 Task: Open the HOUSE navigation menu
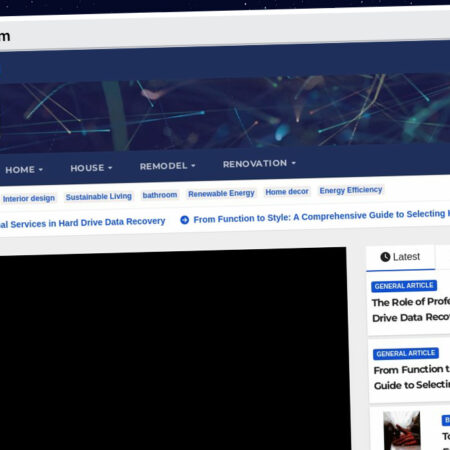coord(91,168)
